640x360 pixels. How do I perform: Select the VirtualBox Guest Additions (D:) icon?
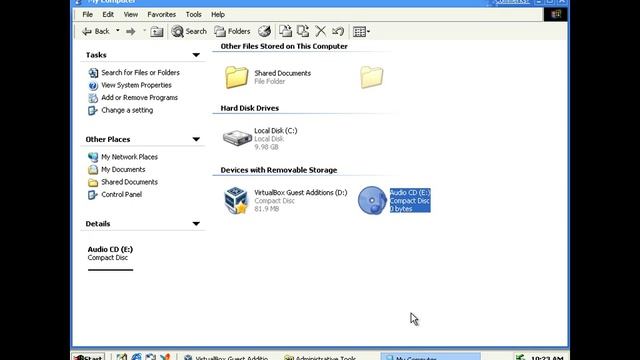pyautogui.click(x=236, y=200)
